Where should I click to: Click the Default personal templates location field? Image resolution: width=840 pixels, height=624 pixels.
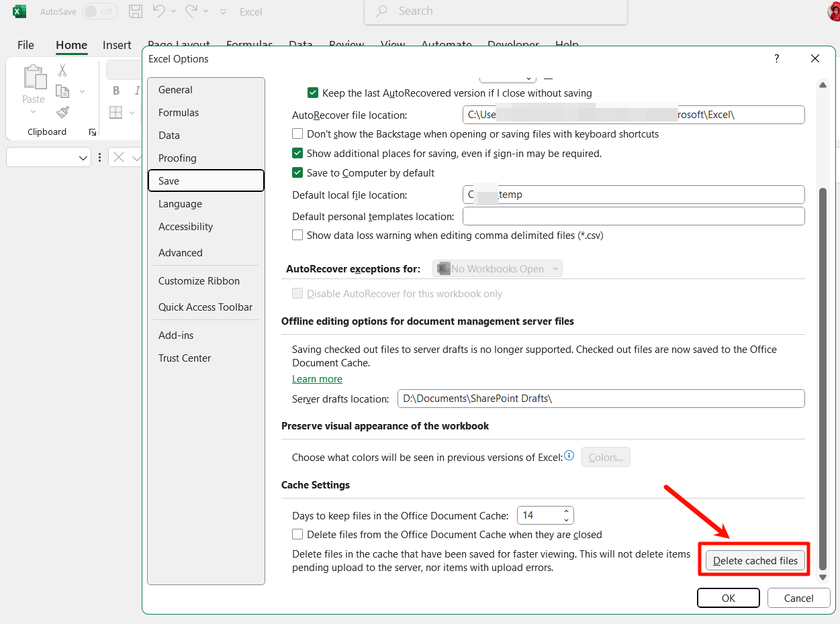pyautogui.click(x=634, y=216)
